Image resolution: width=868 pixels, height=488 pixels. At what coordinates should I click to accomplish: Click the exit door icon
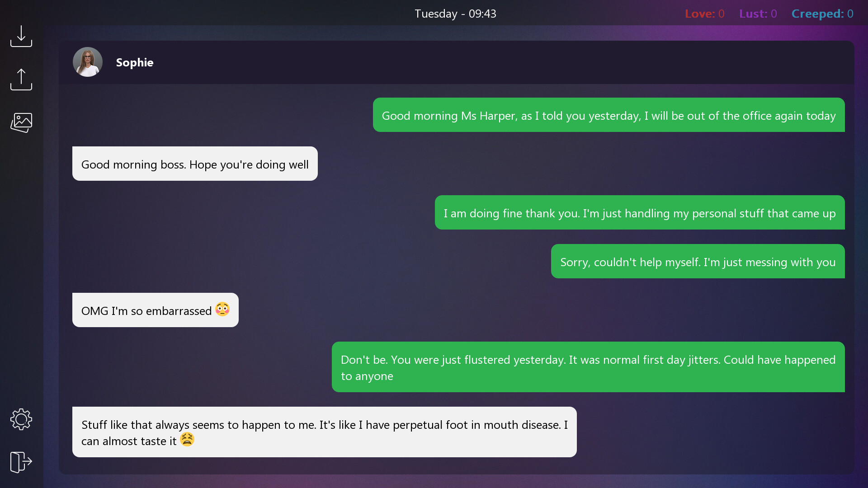coord(21,462)
